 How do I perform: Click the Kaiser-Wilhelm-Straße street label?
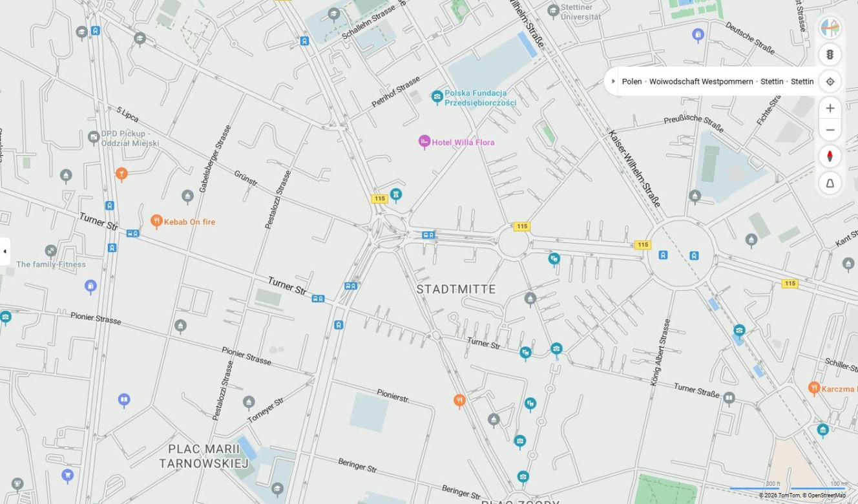point(634,169)
